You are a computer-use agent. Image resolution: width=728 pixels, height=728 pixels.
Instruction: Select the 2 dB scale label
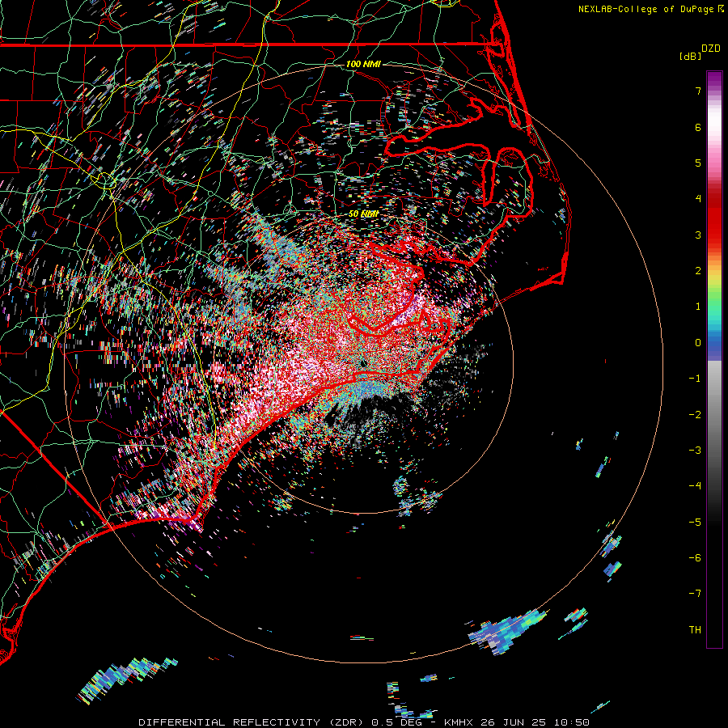698,271
